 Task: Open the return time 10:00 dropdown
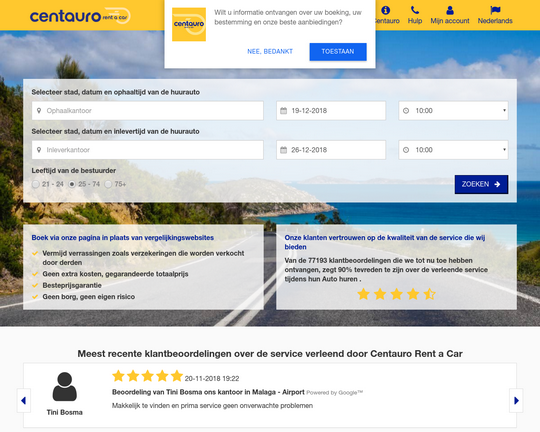coord(453,150)
